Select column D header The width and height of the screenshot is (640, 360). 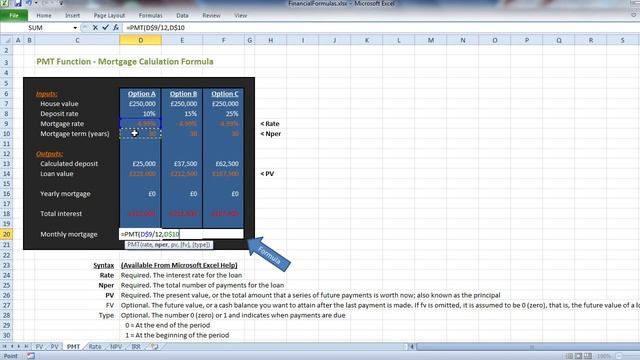tap(140, 40)
